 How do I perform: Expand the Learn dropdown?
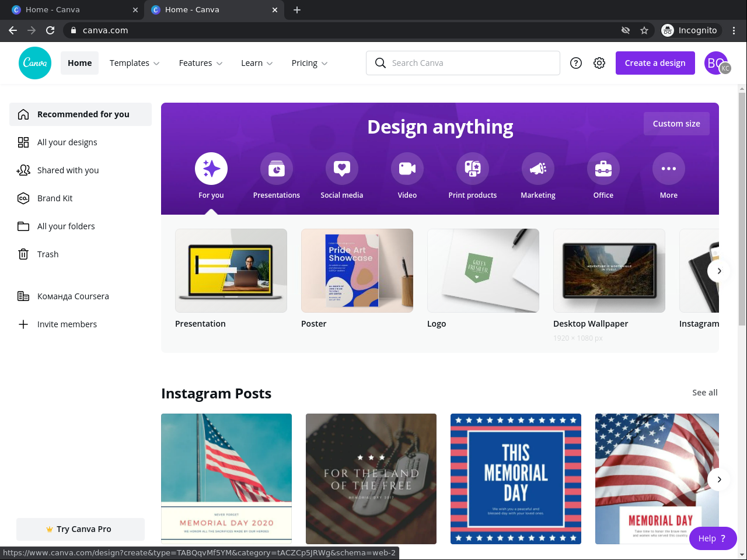click(x=257, y=63)
